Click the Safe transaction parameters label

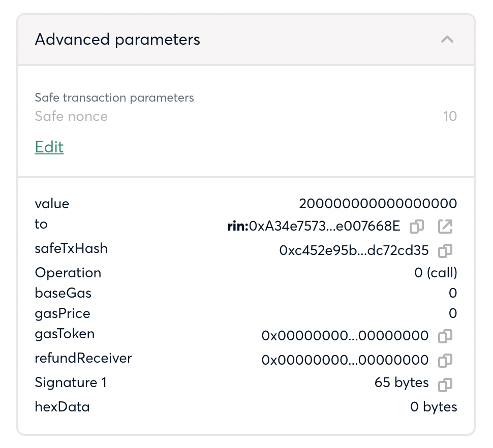pyautogui.click(x=114, y=98)
